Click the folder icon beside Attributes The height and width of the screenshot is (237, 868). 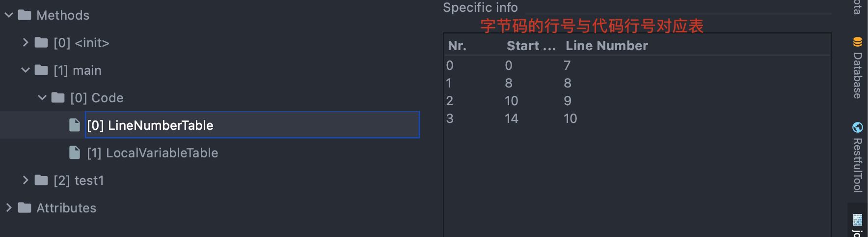(25, 208)
